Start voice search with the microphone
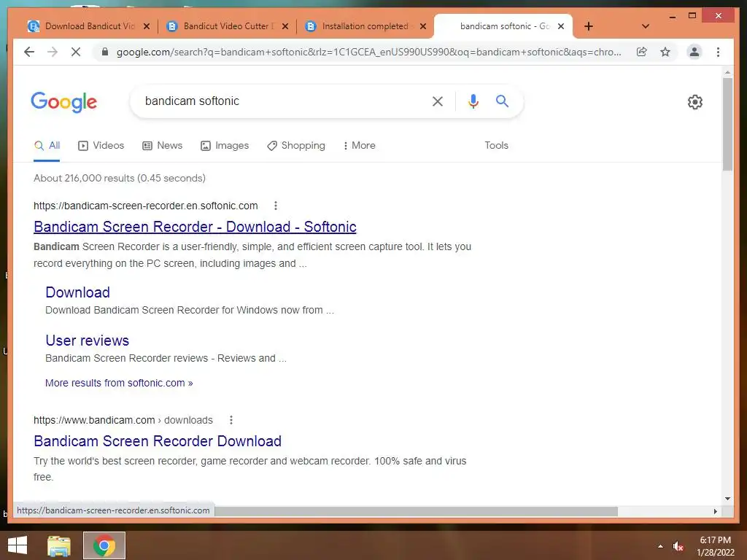 pos(473,101)
